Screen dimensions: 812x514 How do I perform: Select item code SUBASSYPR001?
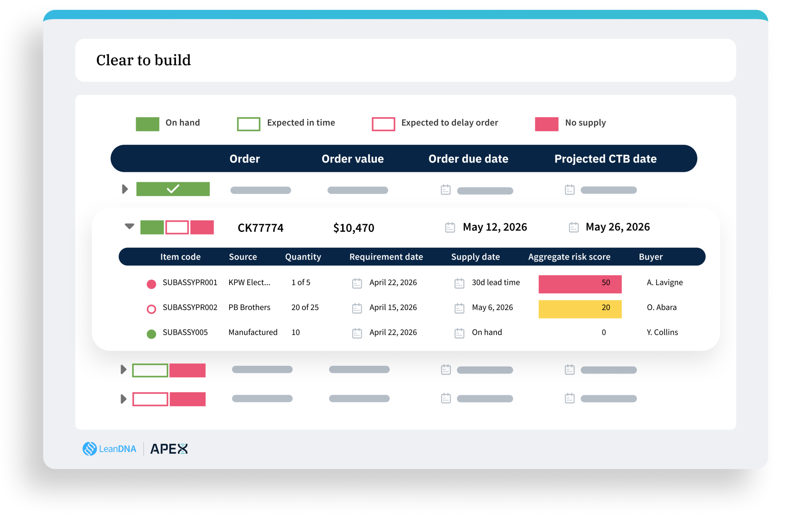tap(190, 283)
